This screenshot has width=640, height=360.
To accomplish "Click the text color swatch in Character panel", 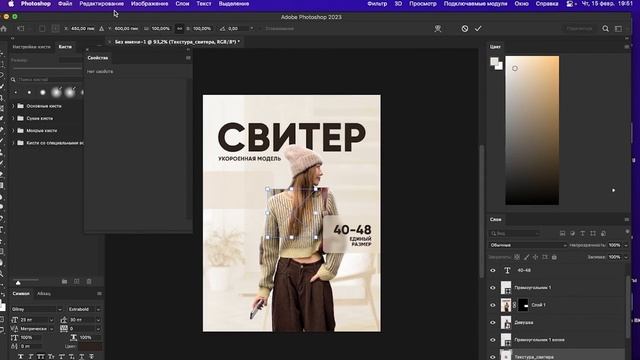I will 90,347.
